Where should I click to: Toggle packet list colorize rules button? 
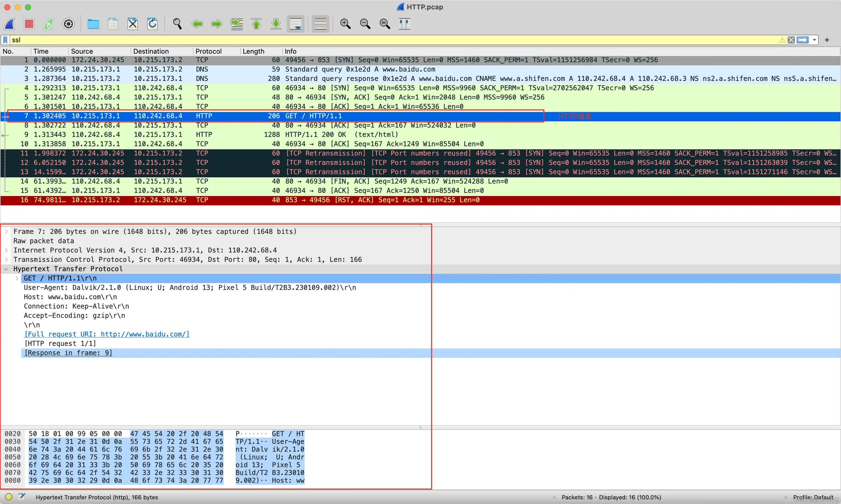point(320,24)
